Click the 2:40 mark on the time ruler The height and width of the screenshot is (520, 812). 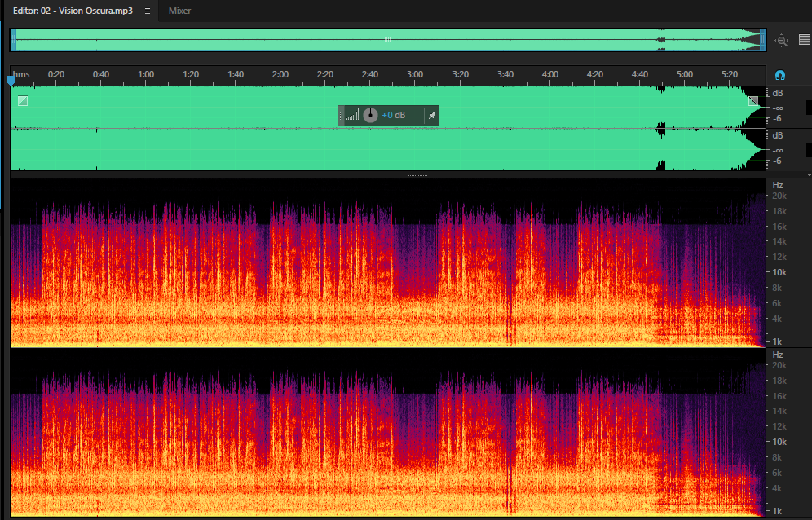pyautogui.click(x=370, y=75)
